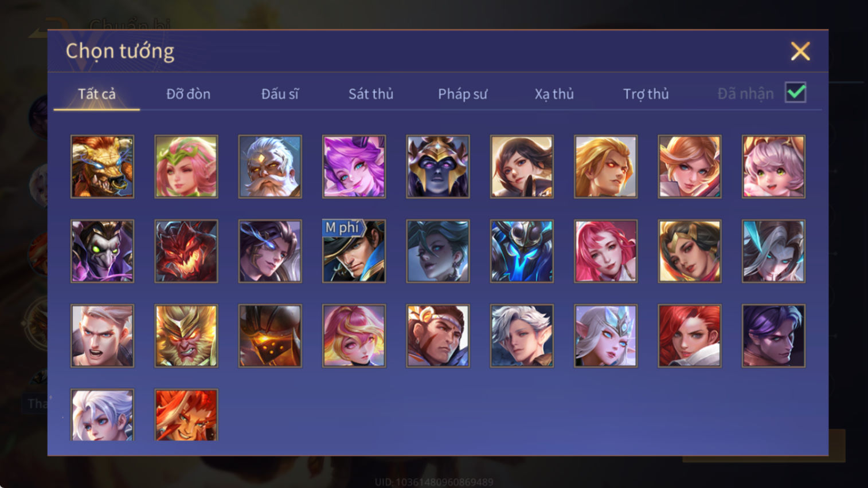The width and height of the screenshot is (868, 488).
Task: Select the hero marked 'M phí'
Action: click(x=354, y=251)
